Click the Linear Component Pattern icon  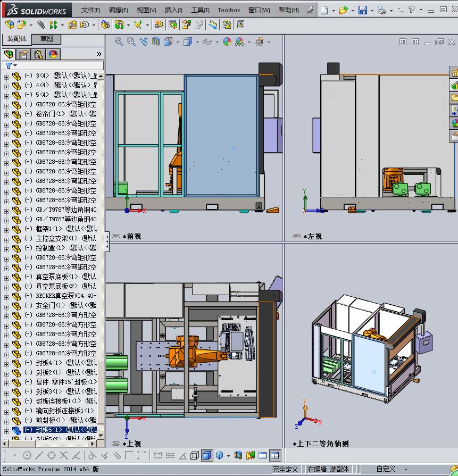pyautogui.click(x=53, y=24)
